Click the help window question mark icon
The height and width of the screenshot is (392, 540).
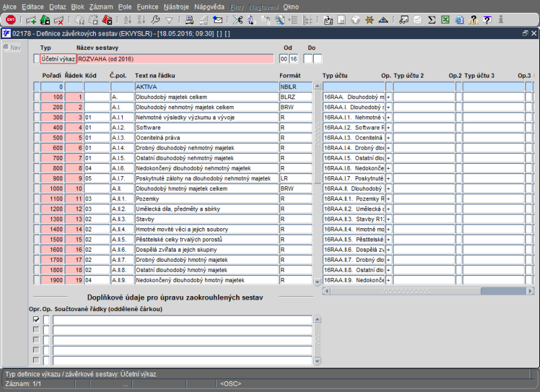click(x=487, y=20)
